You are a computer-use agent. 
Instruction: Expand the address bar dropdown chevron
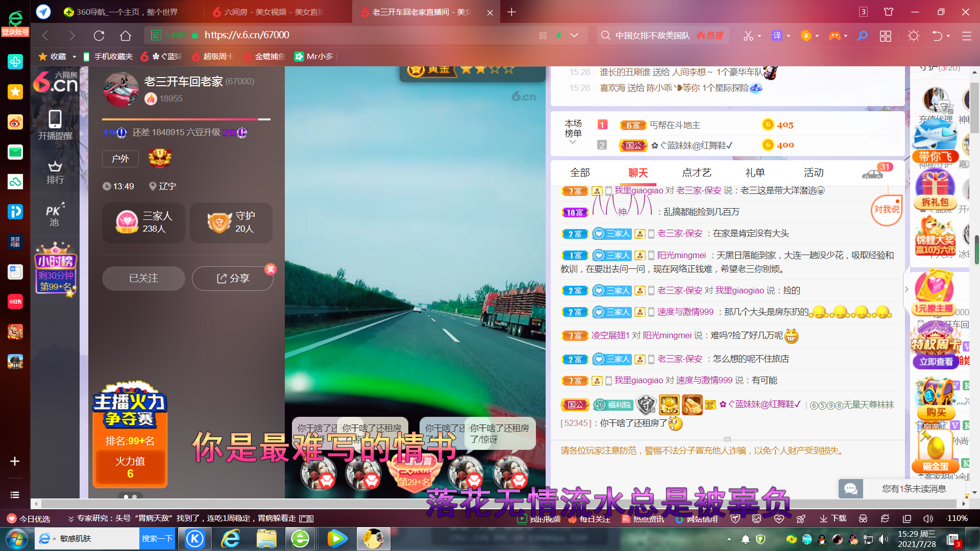(574, 35)
